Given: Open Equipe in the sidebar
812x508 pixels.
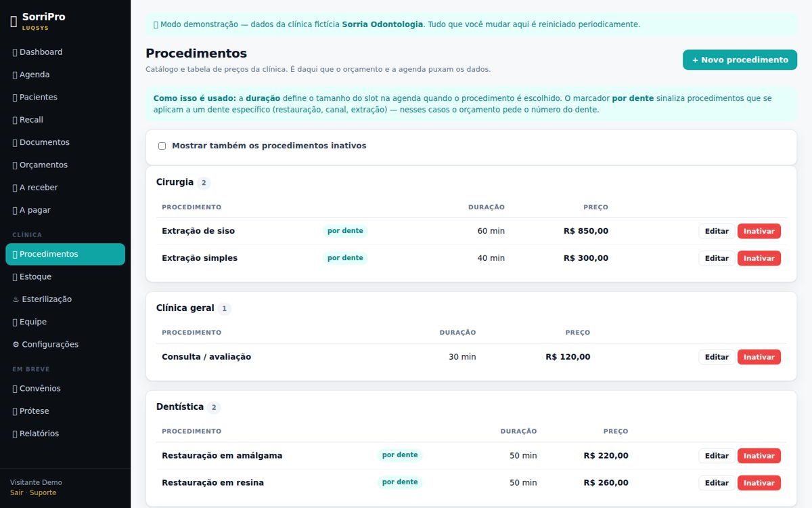Looking at the screenshot, I should [65, 322].
